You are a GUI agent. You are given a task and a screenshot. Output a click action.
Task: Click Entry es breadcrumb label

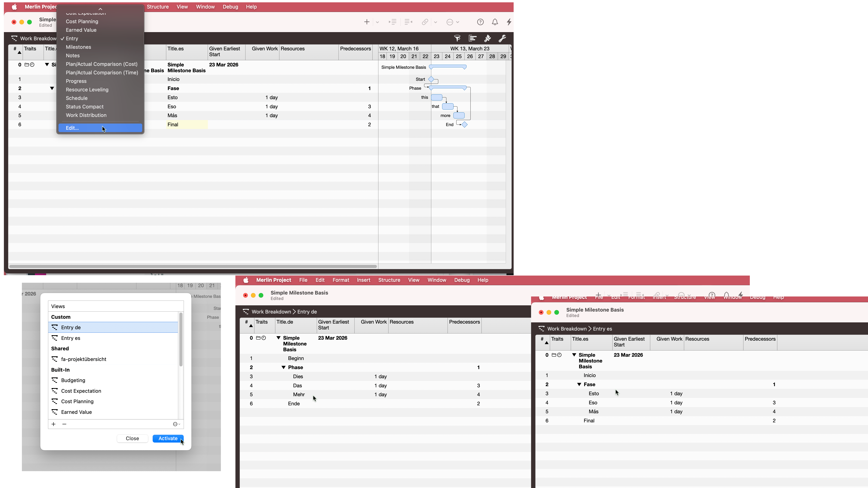pos(603,329)
